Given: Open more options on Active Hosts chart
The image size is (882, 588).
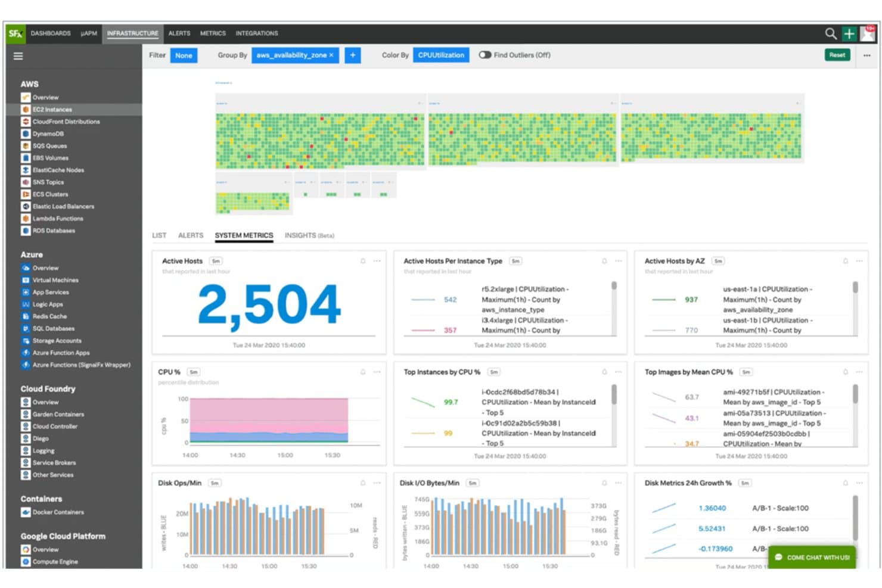Looking at the screenshot, I should point(377,261).
